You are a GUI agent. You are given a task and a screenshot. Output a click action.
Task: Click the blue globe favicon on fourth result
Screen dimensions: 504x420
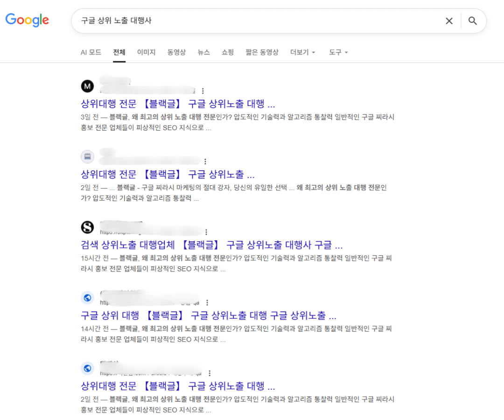(88, 298)
